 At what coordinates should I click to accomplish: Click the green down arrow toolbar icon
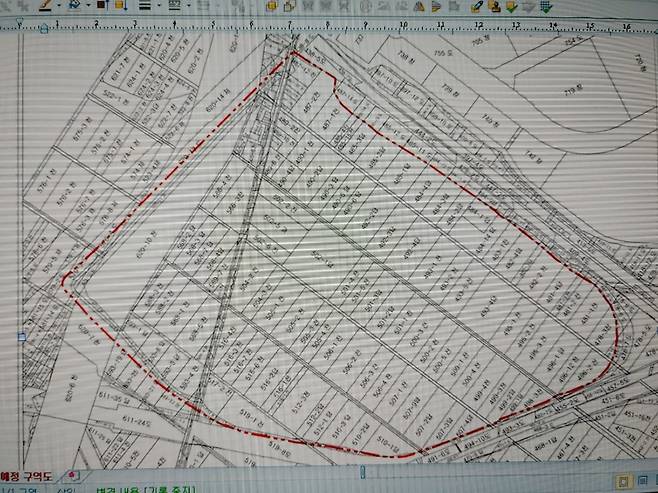tap(509, 5)
